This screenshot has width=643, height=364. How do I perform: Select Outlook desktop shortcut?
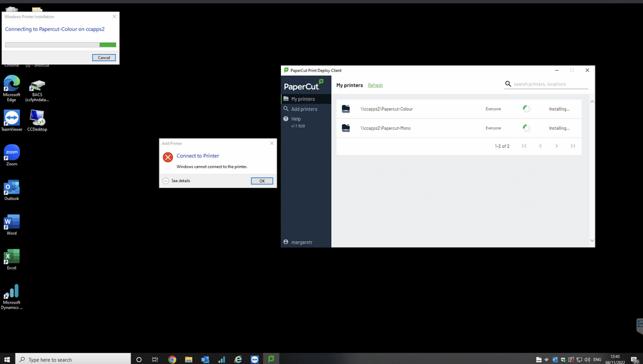(x=12, y=190)
